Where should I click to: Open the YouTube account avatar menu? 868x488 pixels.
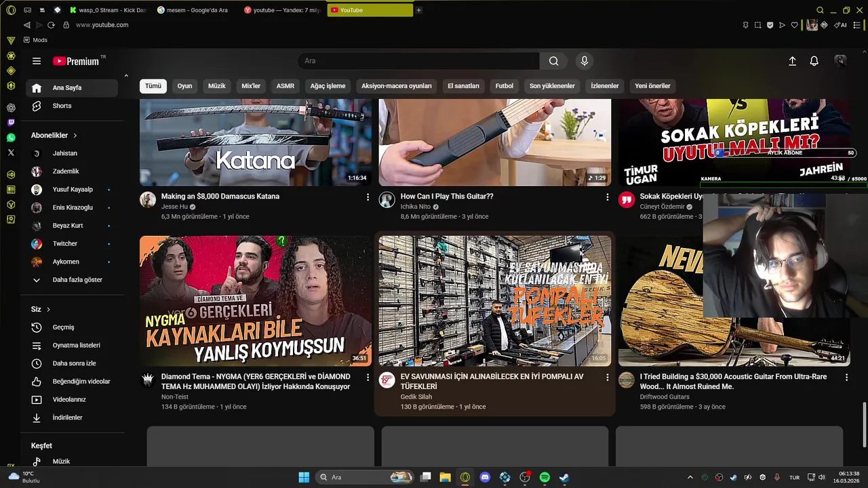point(840,61)
